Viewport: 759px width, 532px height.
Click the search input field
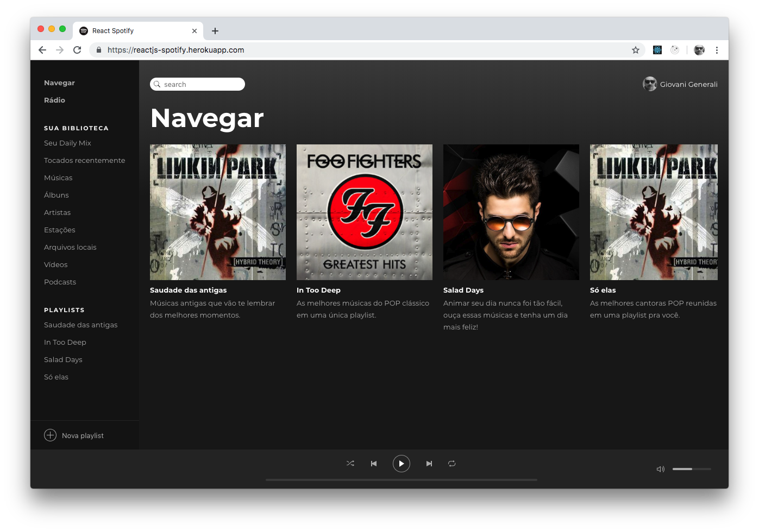(197, 84)
